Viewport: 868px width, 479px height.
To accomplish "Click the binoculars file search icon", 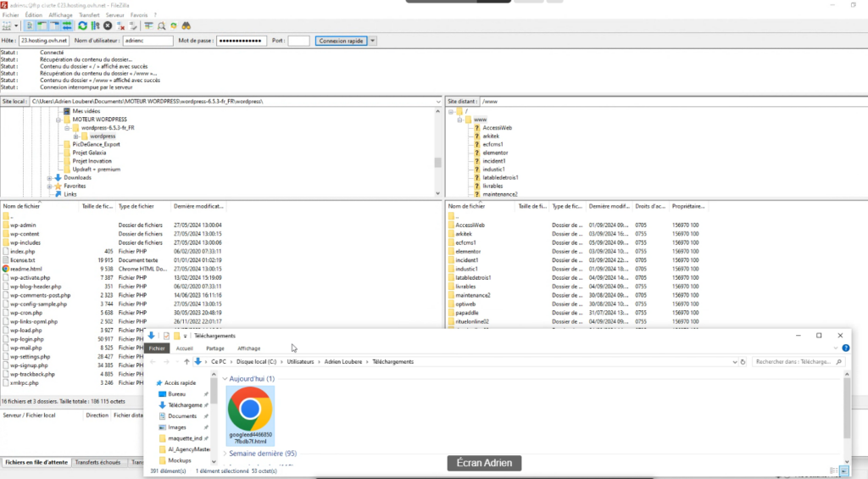I will pyautogui.click(x=186, y=26).
